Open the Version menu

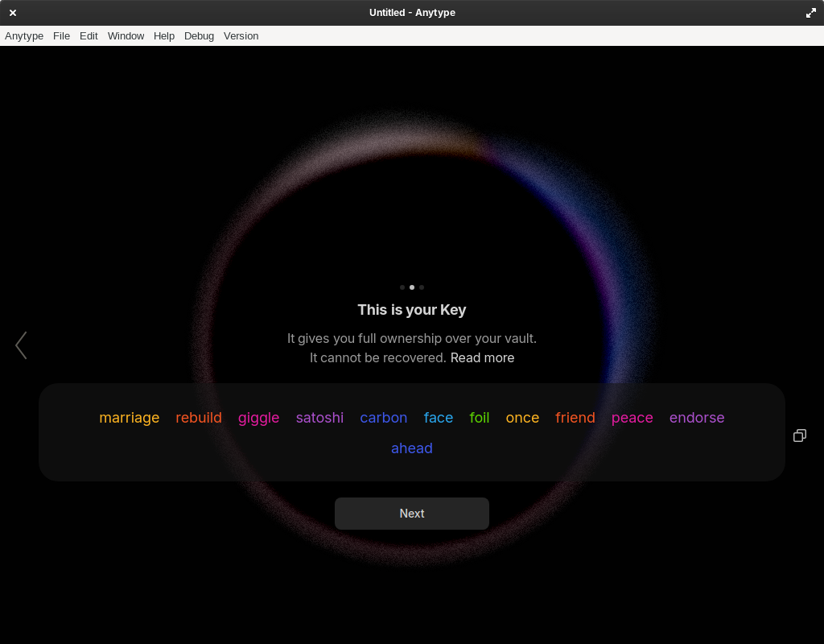241,35
